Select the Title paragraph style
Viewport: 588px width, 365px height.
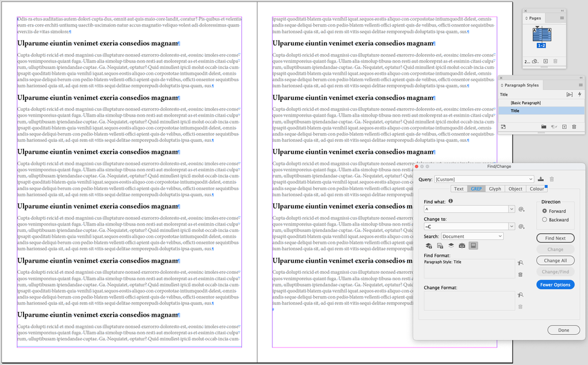coord(542,111)
